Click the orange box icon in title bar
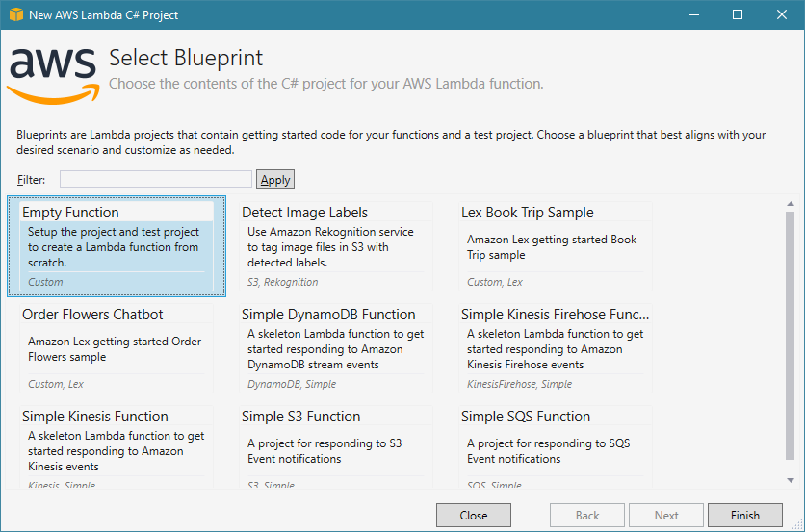 pyautogui.click(x=14, y=14)
